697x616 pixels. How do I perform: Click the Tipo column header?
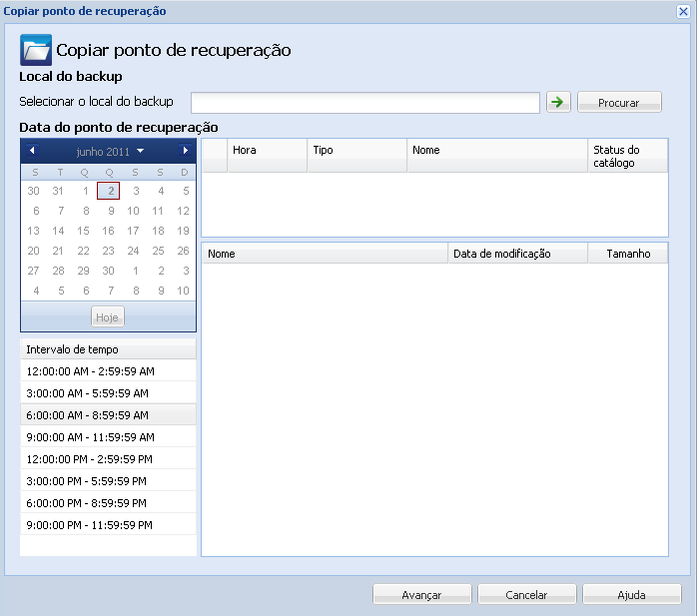pyautogui.click(x=357, y=155)
